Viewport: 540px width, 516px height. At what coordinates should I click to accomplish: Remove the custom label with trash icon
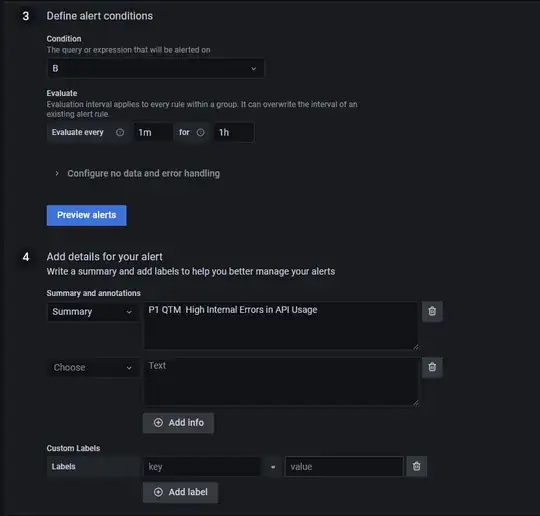416,466
